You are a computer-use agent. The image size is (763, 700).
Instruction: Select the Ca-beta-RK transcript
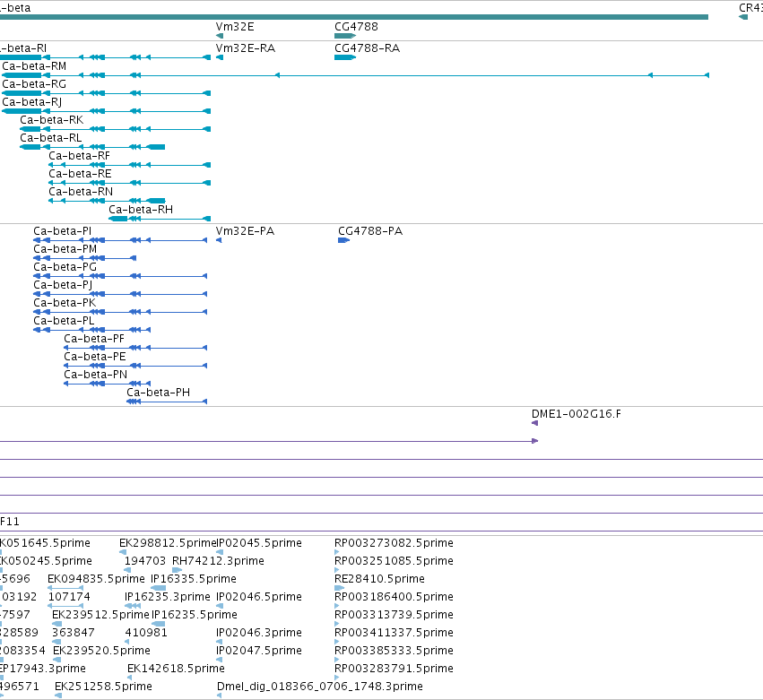click(x=52, y=120)
